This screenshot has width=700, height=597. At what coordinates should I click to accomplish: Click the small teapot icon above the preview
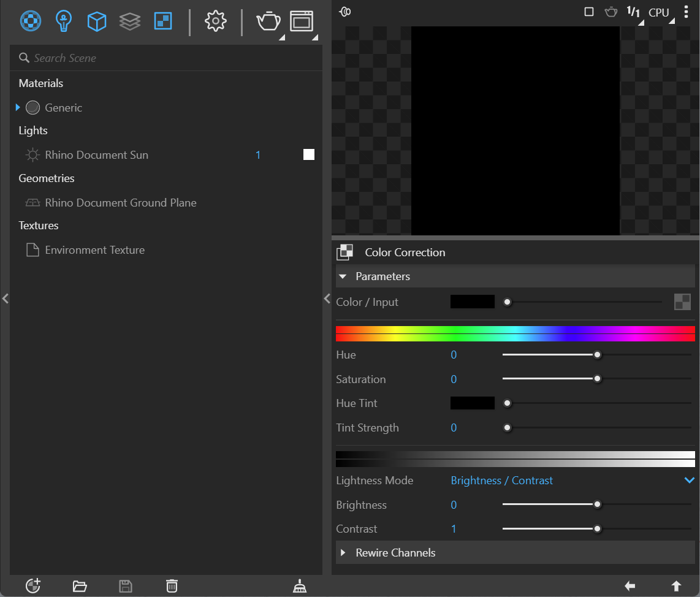point(611,12)
